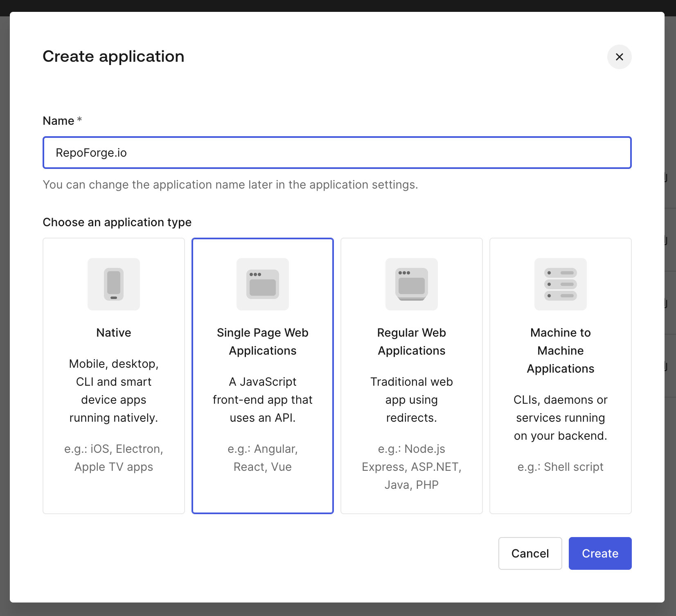Select the Single Page Web browser icon
676x616 pixels.
(x=263, y=284)
